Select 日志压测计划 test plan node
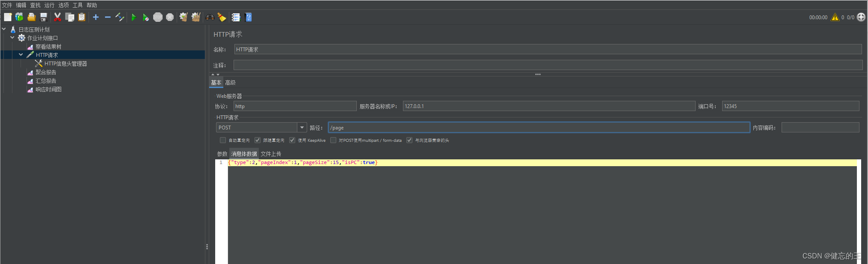 (34, 29)
